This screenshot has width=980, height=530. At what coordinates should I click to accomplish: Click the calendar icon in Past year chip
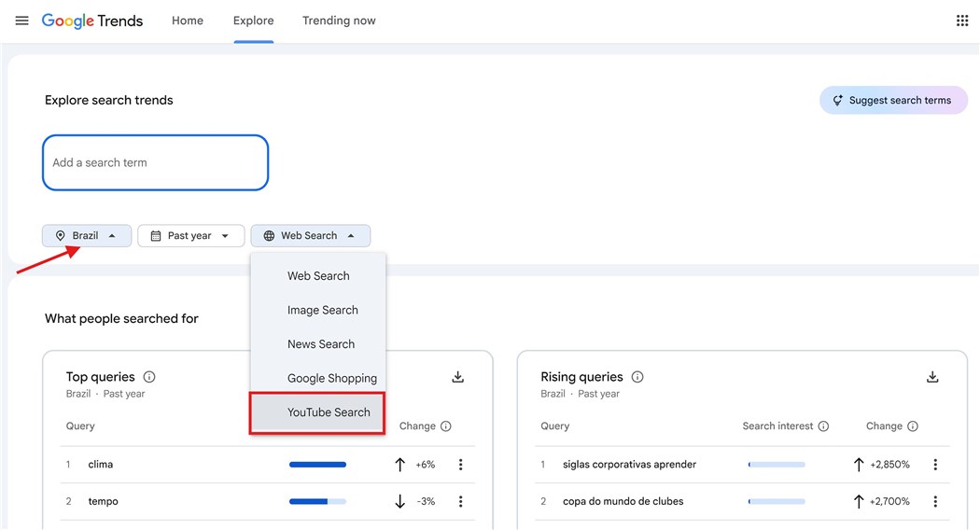coord(156,236)
